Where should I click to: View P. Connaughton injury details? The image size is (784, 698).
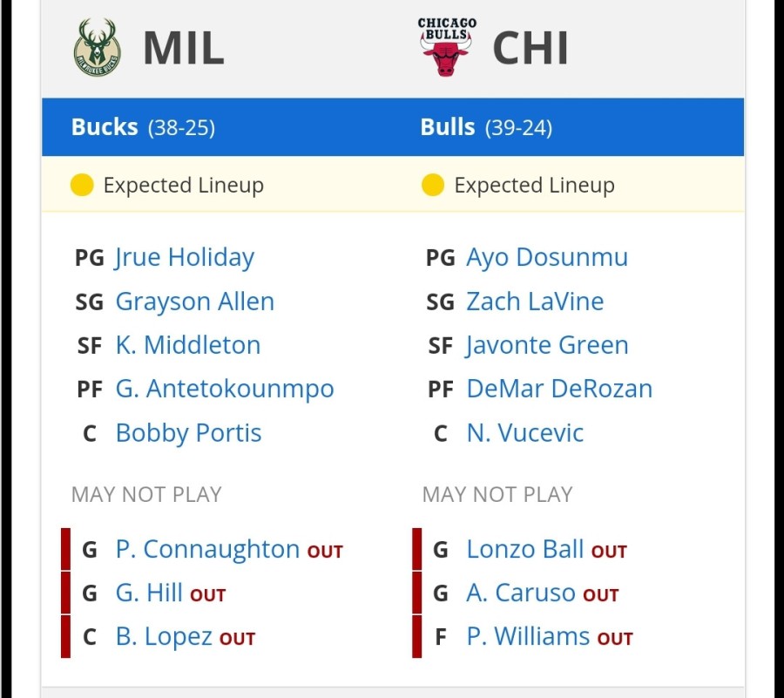pyautogui.click(x=207, y=550)
